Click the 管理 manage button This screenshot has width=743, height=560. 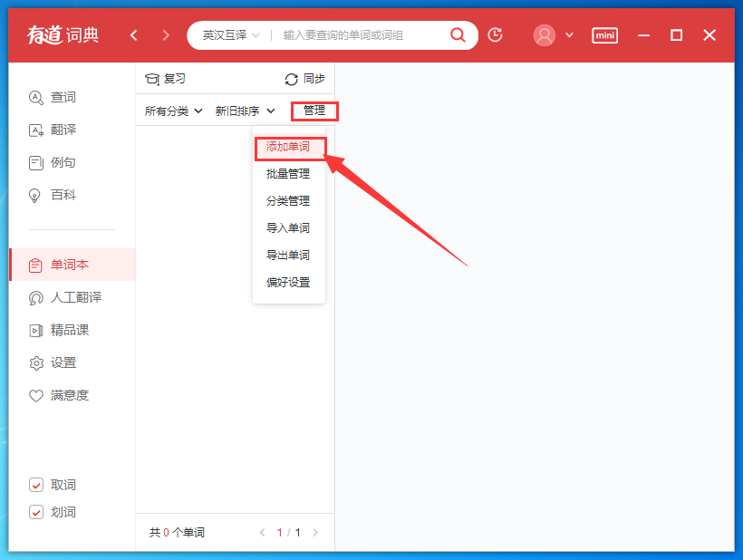coord(314,111)
